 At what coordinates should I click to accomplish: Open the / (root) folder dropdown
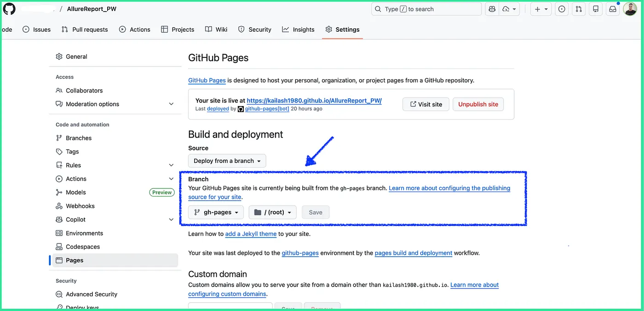[273, 212]
